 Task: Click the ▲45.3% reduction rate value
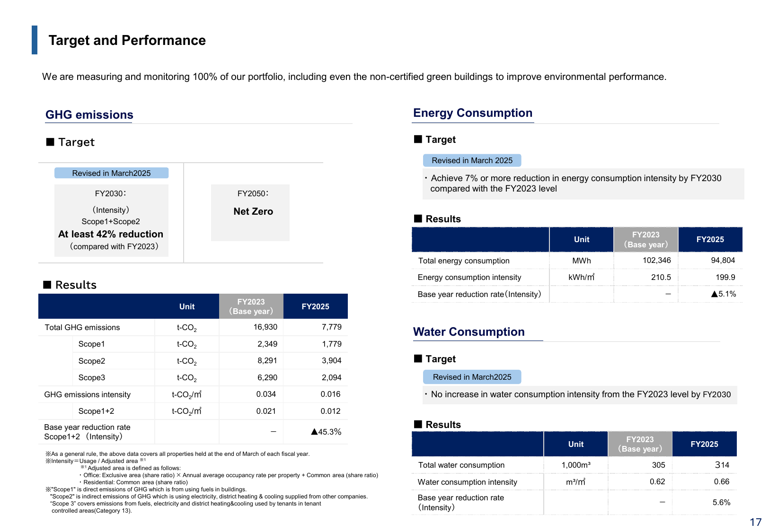click(x=326, y=432)
